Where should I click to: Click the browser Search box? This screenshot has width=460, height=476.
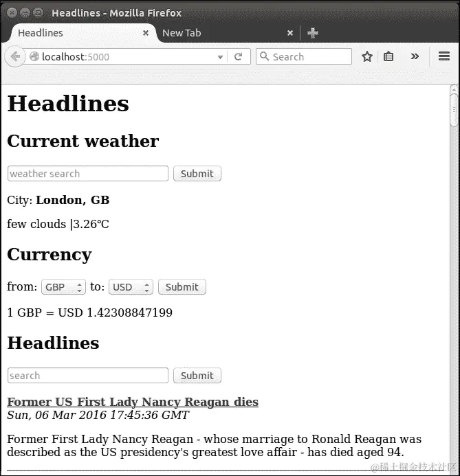[304, 56]
